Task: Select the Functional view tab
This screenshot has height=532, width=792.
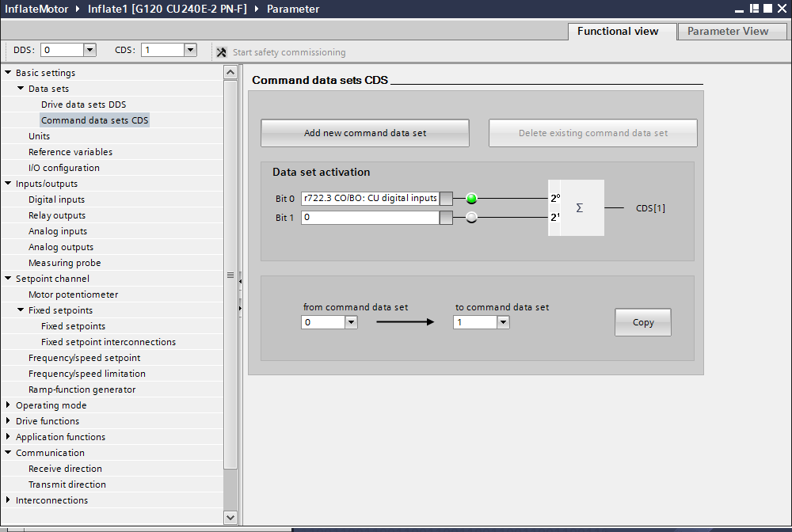Action: pyautogui.click(x=617, y=32)
